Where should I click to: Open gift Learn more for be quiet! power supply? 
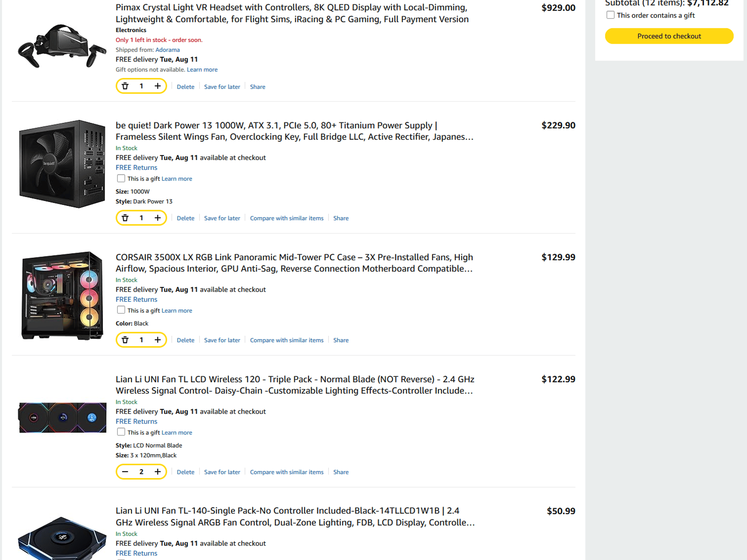point(177,179)
